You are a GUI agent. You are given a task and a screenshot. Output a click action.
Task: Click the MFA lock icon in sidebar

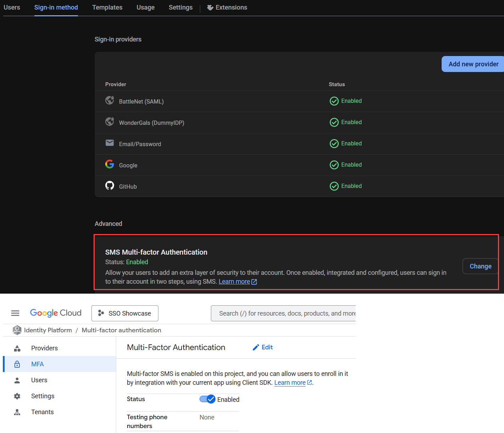tap(17, 364)
